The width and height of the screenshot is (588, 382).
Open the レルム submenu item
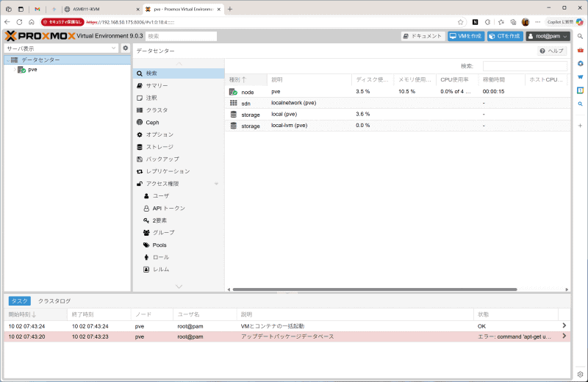(x=179, y=270)
